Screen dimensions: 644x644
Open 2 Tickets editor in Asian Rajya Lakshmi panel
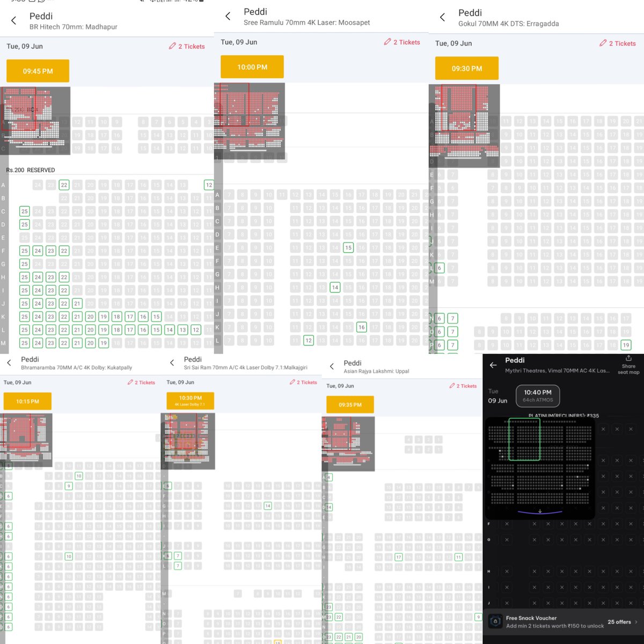click(463, 386)
